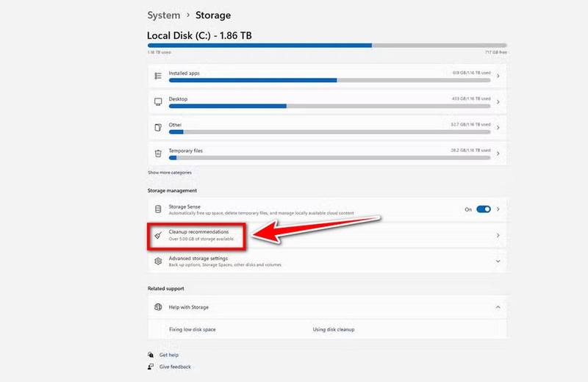588x382 pixels.
Task: Click the Other category file icon
Action: tap(158, 128)
